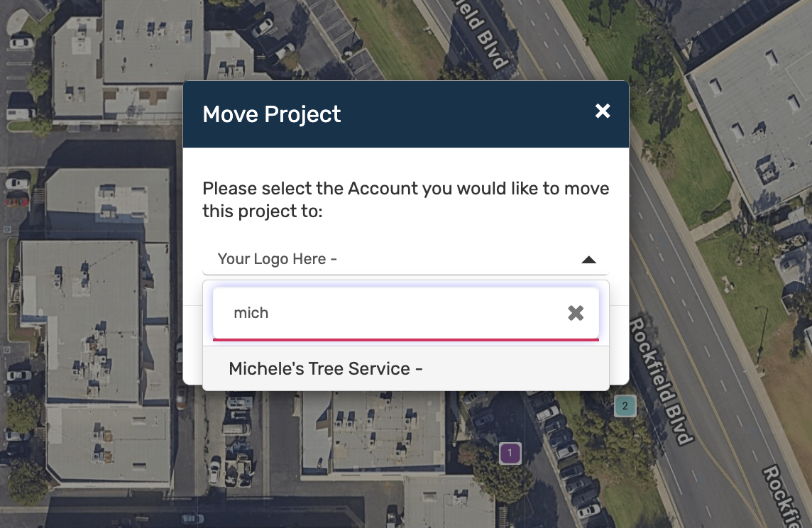Click the red car on the map's left edge
Image resolution: width=812 pixels, height=528 pixels.
16,201
